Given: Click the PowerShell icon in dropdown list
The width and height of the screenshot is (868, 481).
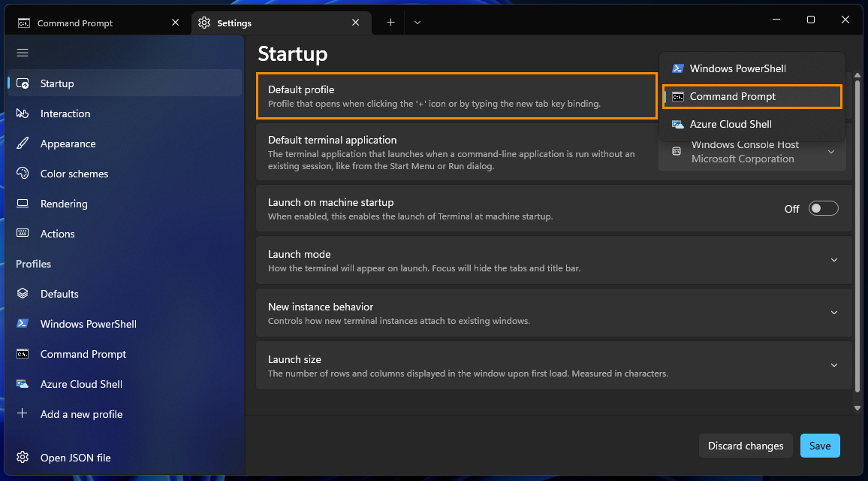Looking at the screenshot, I should click(x=677, y=68).
